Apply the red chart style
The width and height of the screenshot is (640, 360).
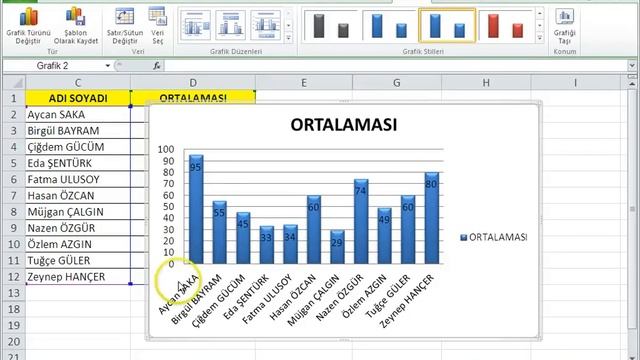coord(505,26)
